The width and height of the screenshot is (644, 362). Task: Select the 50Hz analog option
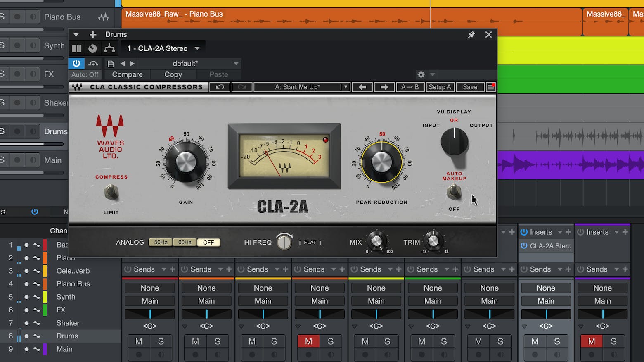161,242
